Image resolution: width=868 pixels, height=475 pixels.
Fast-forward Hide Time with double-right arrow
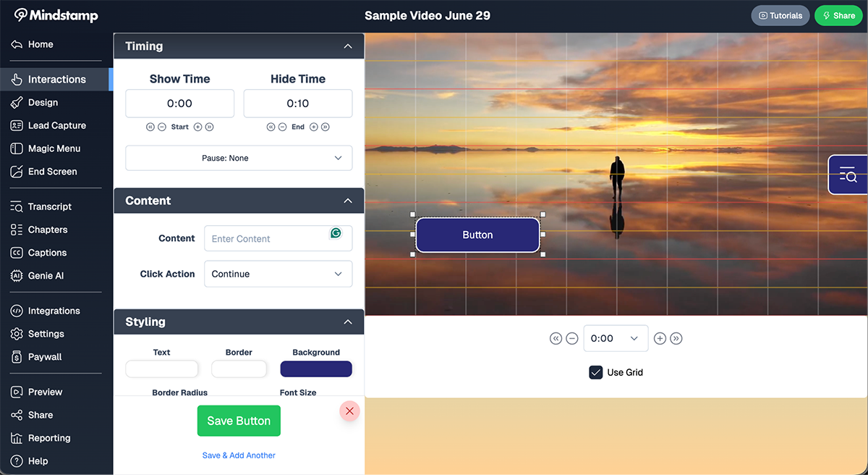coord(325,127)
